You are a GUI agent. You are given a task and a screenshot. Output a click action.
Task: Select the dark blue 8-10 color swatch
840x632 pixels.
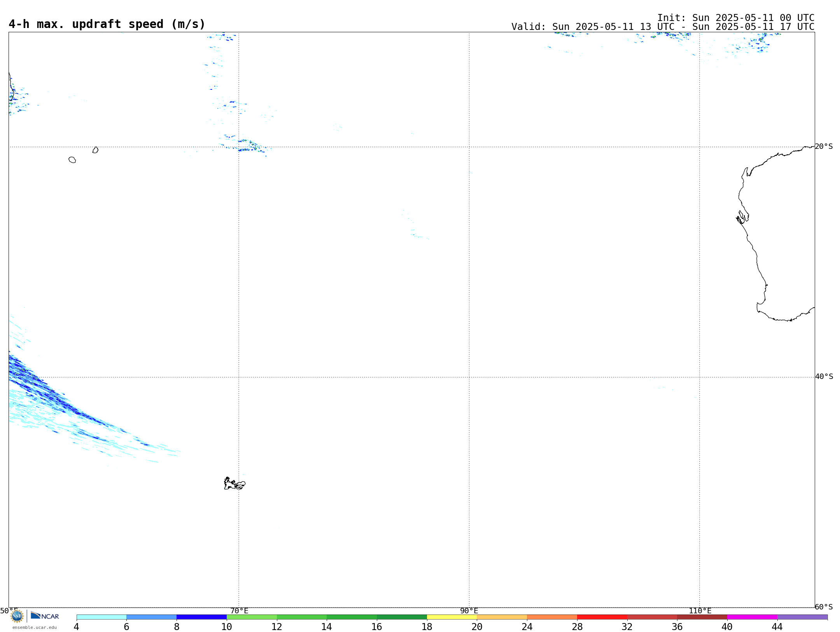[201, 617]
